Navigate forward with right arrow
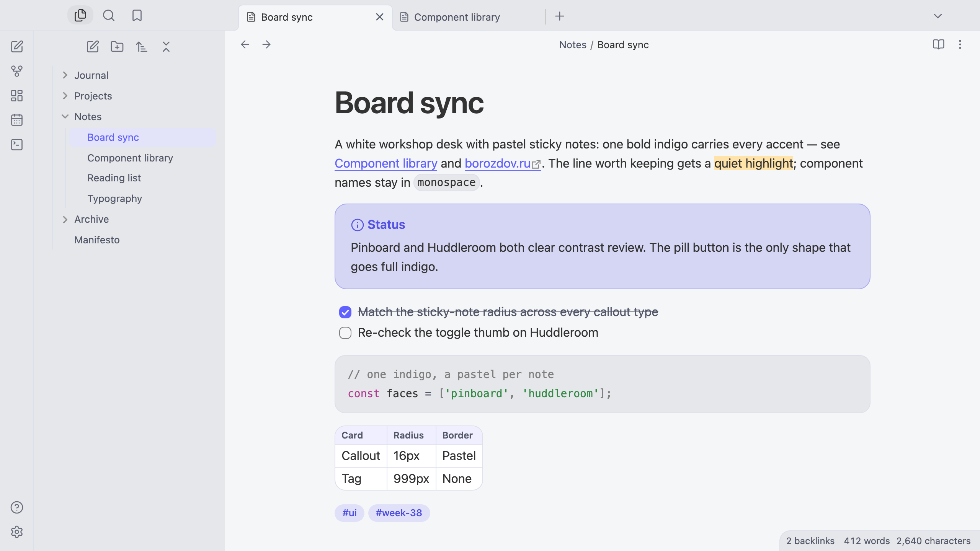 point(266,45)
